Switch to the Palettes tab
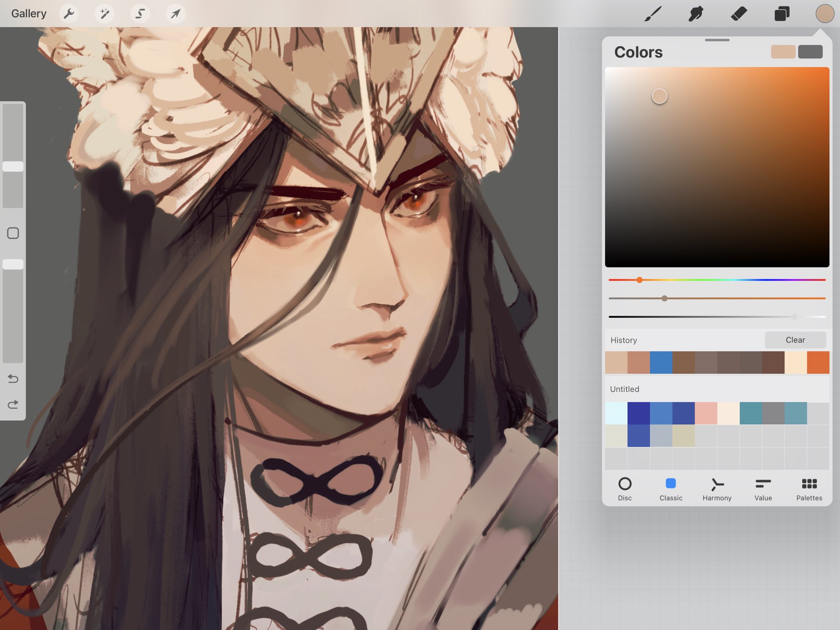Screen dimensions: 840x630 (809, 489)
